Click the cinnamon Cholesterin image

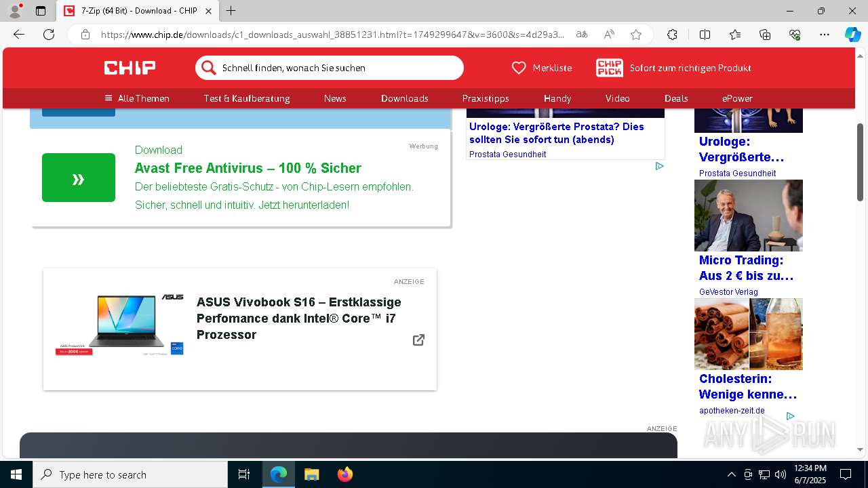pyautogui.click(x=749, y=334)
